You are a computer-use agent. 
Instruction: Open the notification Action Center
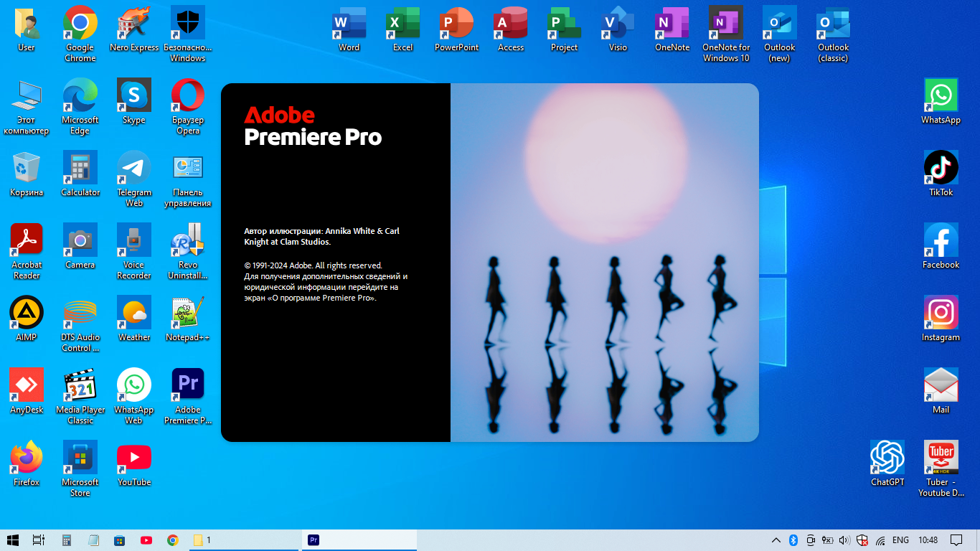[x=956, y=540]
